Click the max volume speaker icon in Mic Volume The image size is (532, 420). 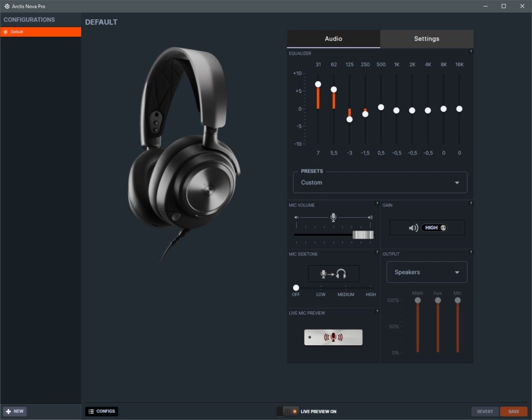point(369,217)
